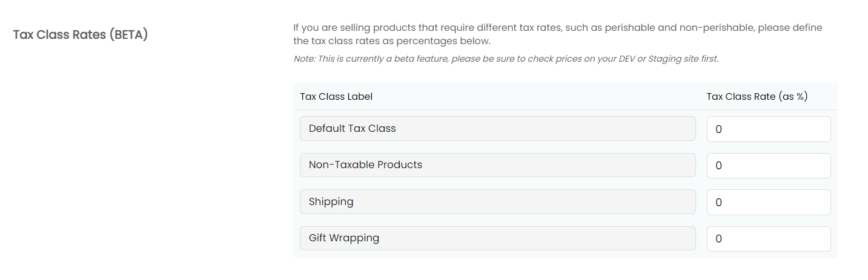Click the Default Tax Class label field

[x=497, y=129]
